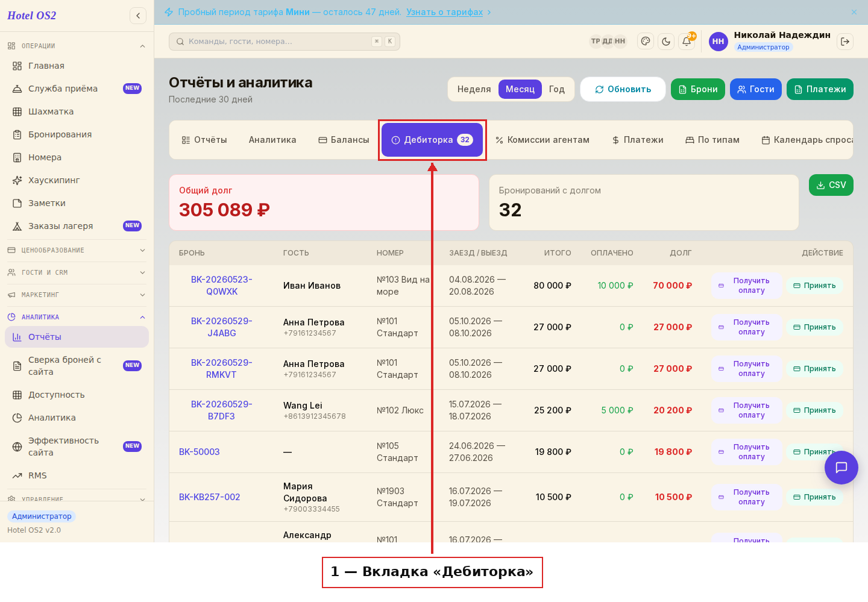Click Принять for Мария Сидорова
The image size is (868, 602).
pos(814,497)
